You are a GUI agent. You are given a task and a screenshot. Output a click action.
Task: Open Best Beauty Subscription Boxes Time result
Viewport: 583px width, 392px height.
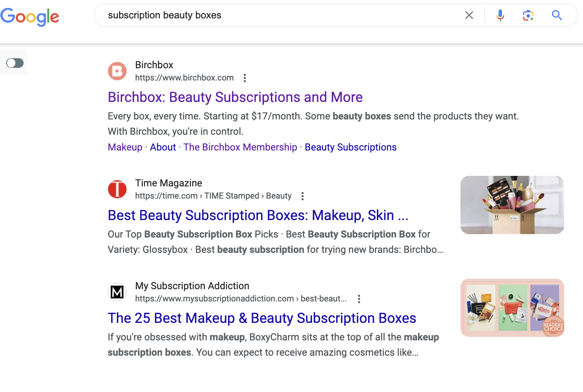pos(258,215)
